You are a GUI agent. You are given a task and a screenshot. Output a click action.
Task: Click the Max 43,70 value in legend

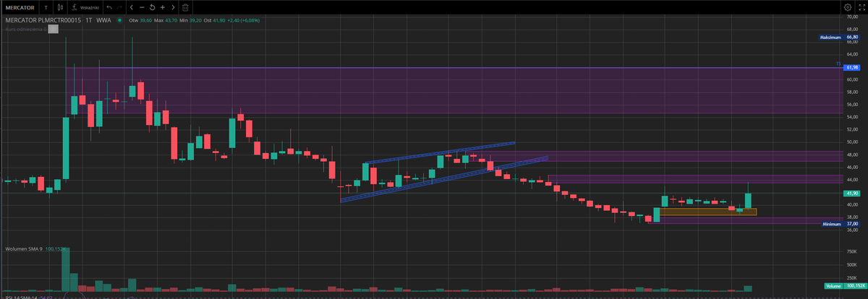point(171,20)
